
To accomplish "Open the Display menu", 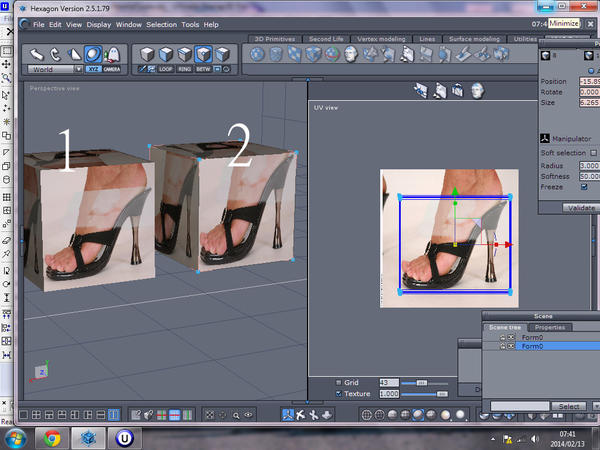I will pyautogui.click(x=99, y=24).
